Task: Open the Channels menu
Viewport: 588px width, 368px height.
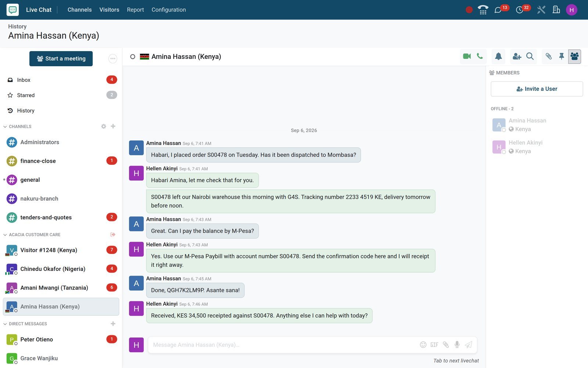Action: pos(79,10)
